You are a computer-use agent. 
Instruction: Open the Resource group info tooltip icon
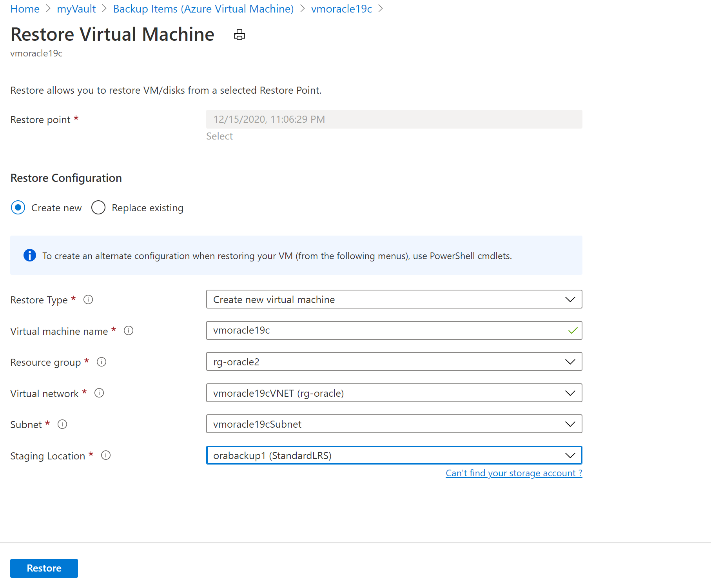[102, 362]
